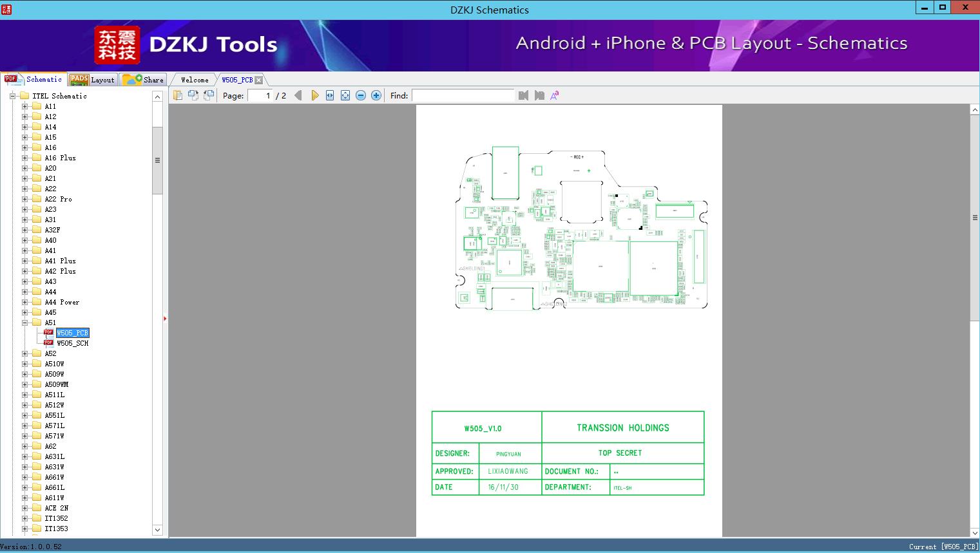Switch to the Welcome document tab
This screenshot has height=553, width=980.
pos(195,80)
